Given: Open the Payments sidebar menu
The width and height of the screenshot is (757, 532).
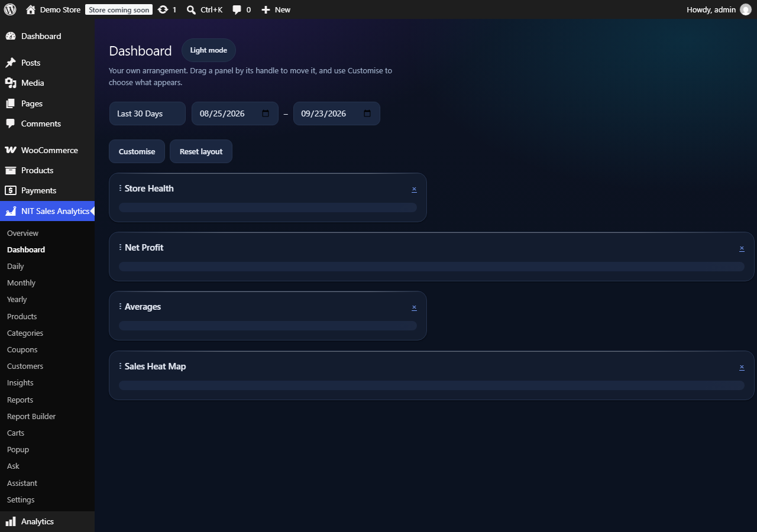Looking at the screenshot, I should (47, 190).
